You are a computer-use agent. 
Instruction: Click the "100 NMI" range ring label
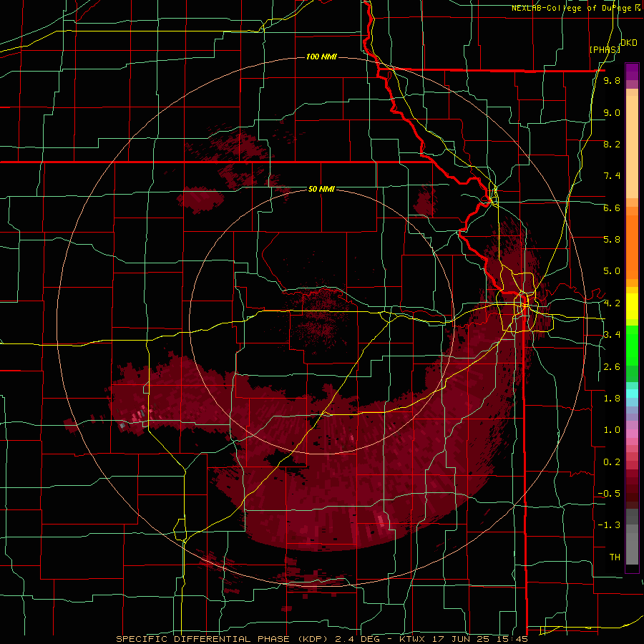point(321,57)
